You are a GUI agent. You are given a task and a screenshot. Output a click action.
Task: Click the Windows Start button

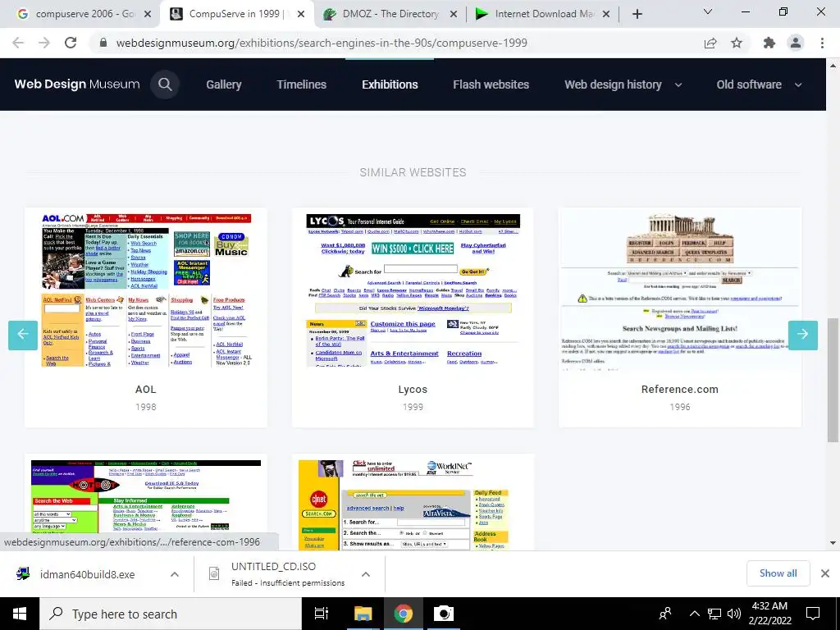tap(20, 614)
